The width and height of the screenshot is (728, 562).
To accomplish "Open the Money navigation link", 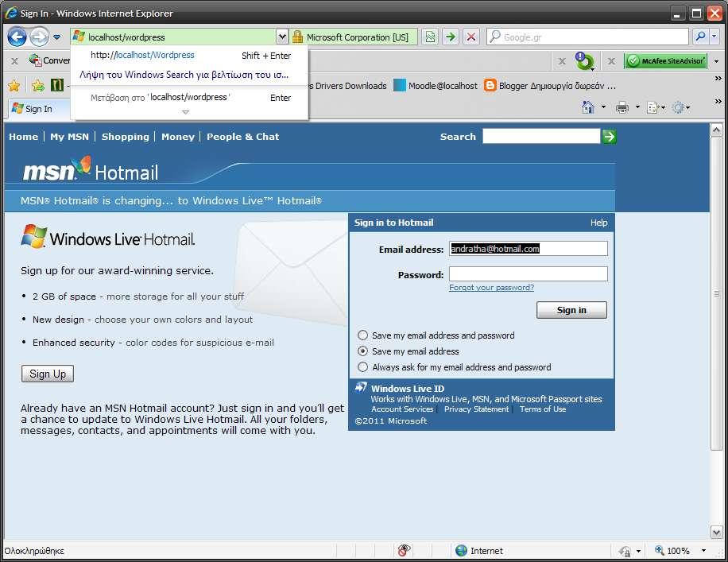I will click(x=178, y=137).
